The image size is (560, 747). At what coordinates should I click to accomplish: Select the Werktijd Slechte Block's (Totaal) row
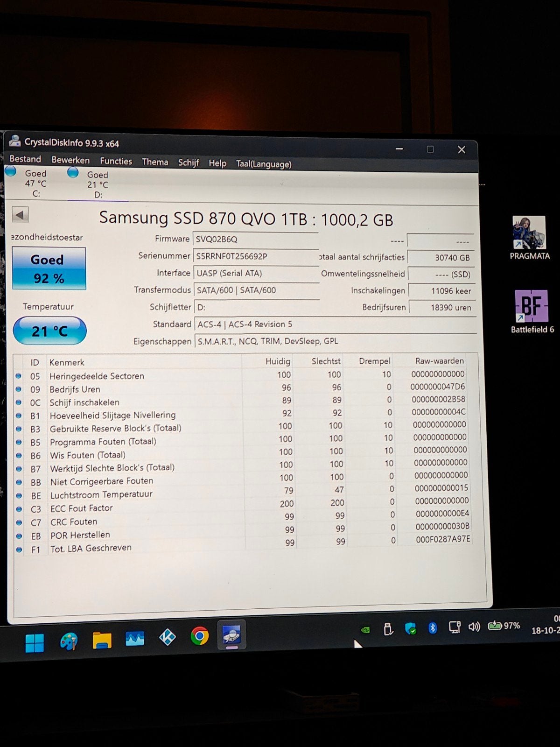click(242, 466)
